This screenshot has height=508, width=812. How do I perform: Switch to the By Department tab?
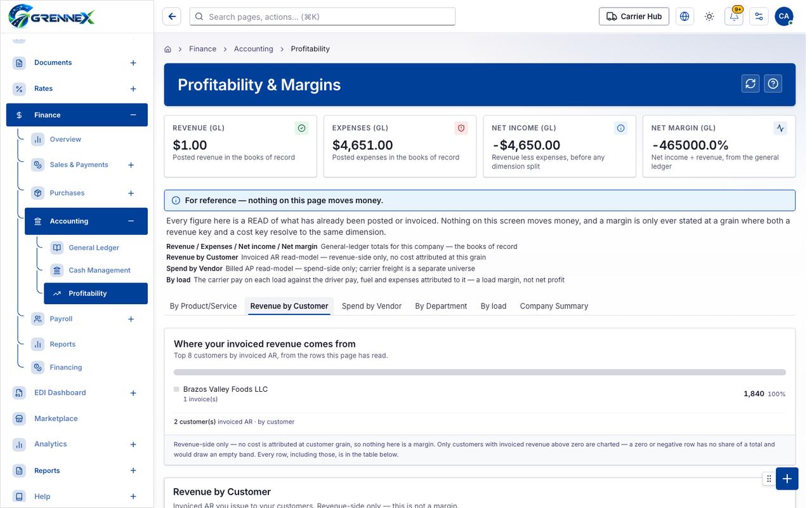(x=441, y=306)
